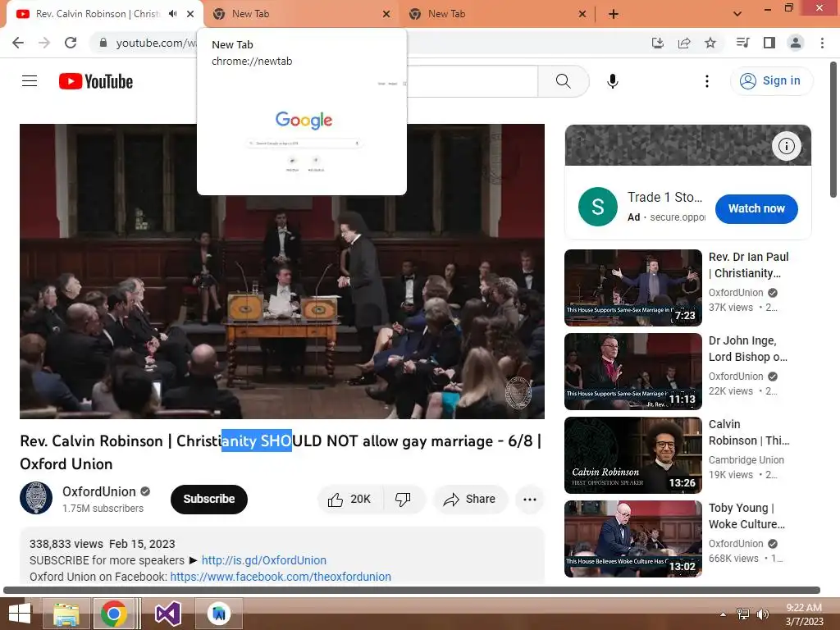The width and height of the screenshot is (840, 630).
Task: Click the Watch now ad button
Action: coord(756,208)
